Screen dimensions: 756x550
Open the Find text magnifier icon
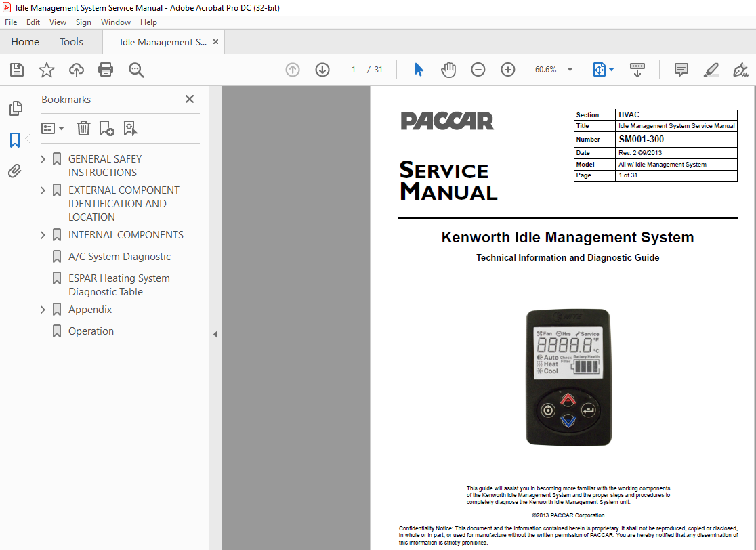tap(136, 70)
